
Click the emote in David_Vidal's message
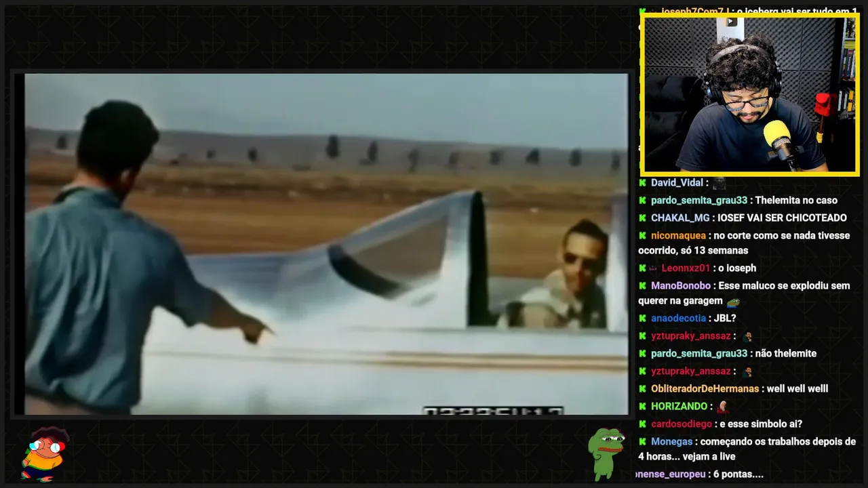(x=719, y=183)
